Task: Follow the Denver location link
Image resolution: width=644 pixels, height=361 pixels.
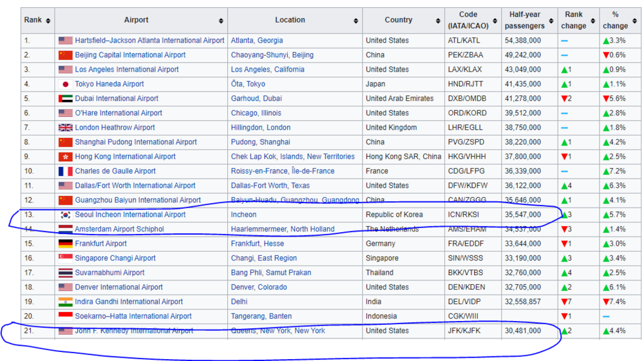Action: click(x=259, y=288)
